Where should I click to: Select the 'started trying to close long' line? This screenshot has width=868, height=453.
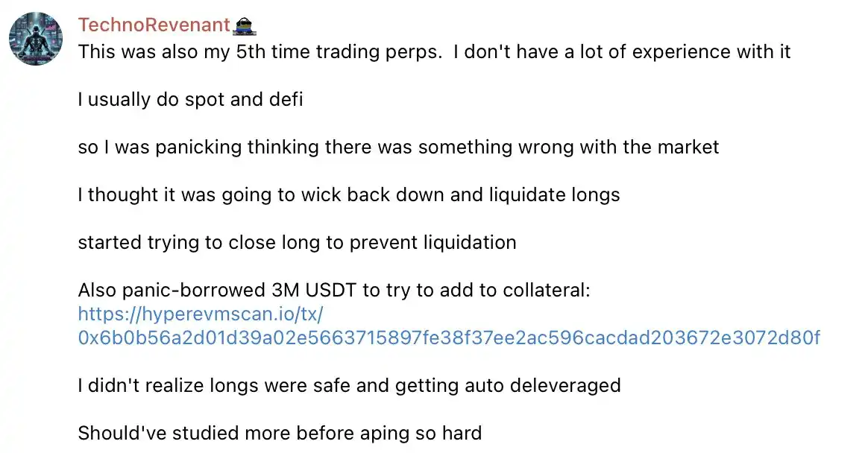[x=297, y=242]
